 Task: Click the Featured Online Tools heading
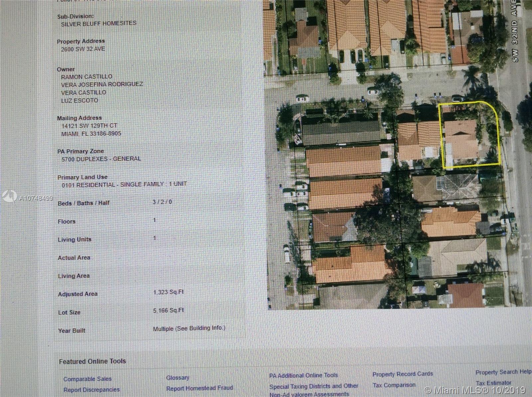tap(92, 361)
